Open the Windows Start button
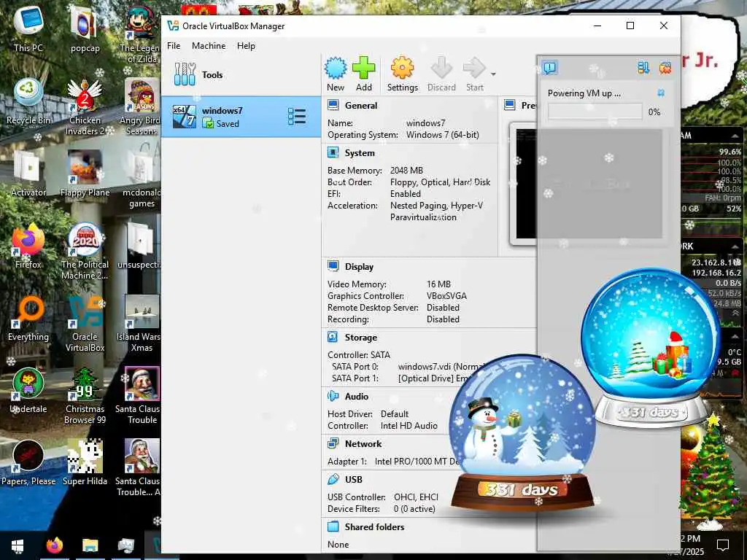This screenshot has height=560, width=747. coord(18,545)
